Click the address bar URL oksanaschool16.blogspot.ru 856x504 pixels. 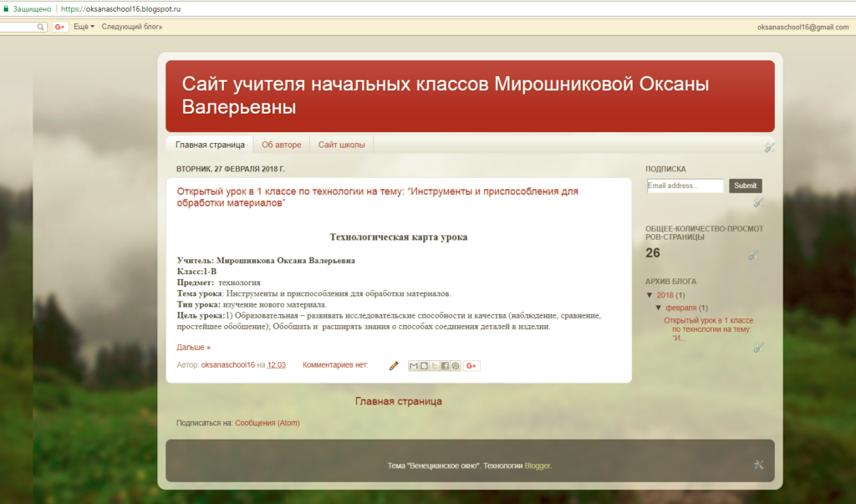[120, 8]
